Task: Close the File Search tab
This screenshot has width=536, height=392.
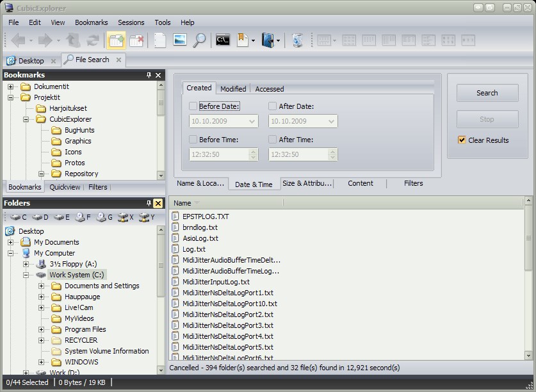Action: (x=118, y=60)
